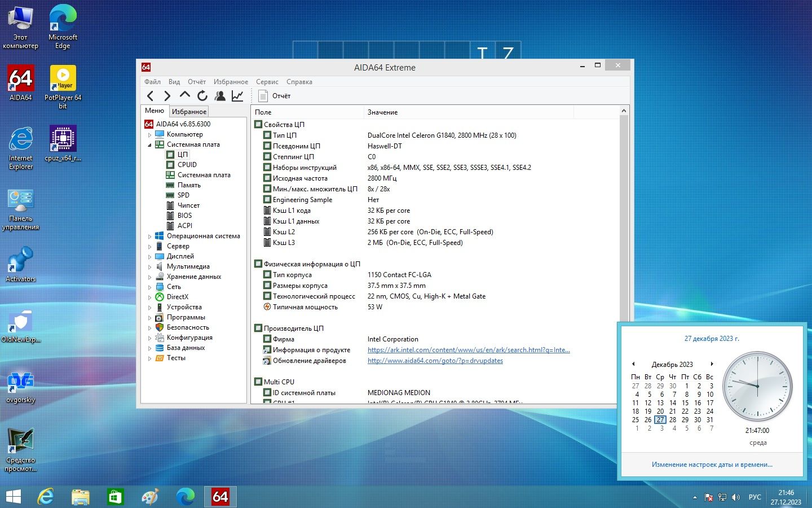This screenshot has width=812, height=508.
Task: Collapse the Системная плата tree node
Action: coord(149,145)
